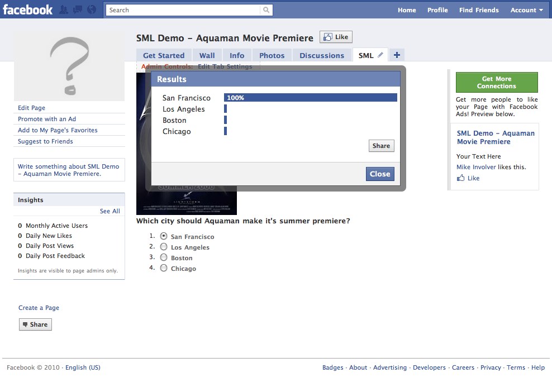Click Terms footer link

516,367
